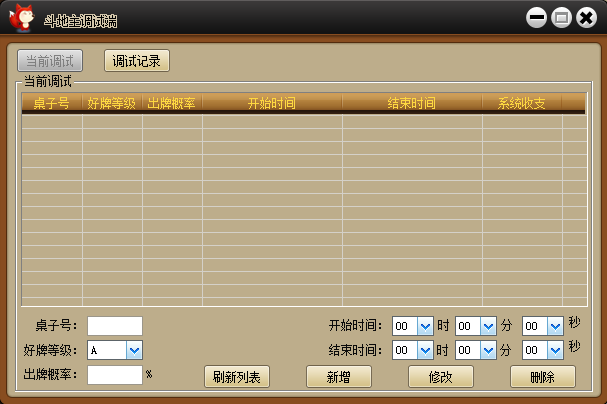
Task: Expand the 开始时间 hour dropdown
Action: point(425,326)
